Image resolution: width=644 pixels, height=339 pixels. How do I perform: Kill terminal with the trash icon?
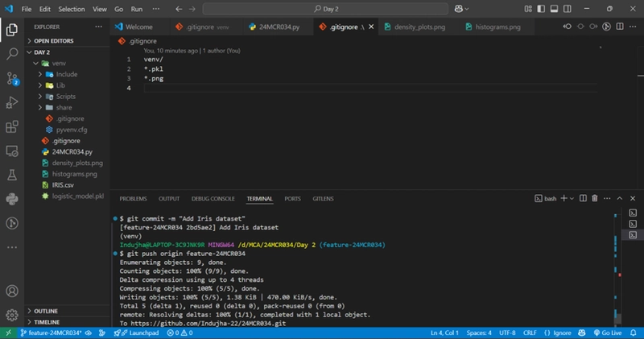click(x=594, y=198)
